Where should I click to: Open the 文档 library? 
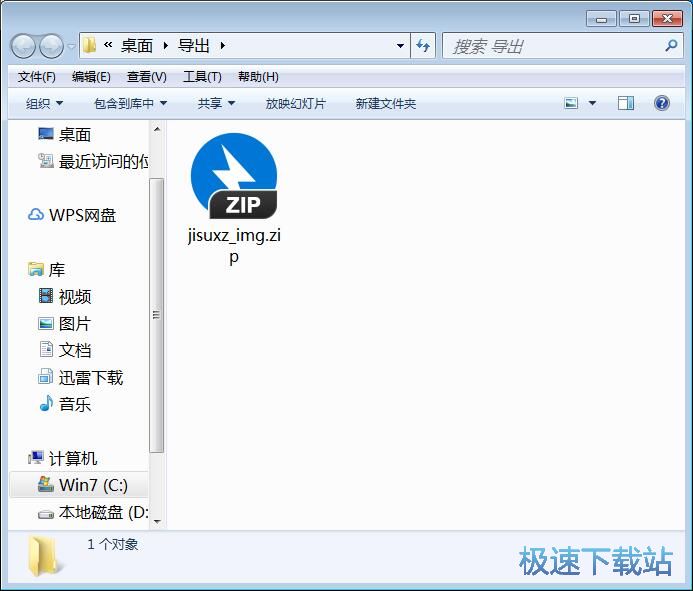pos(65,350)
